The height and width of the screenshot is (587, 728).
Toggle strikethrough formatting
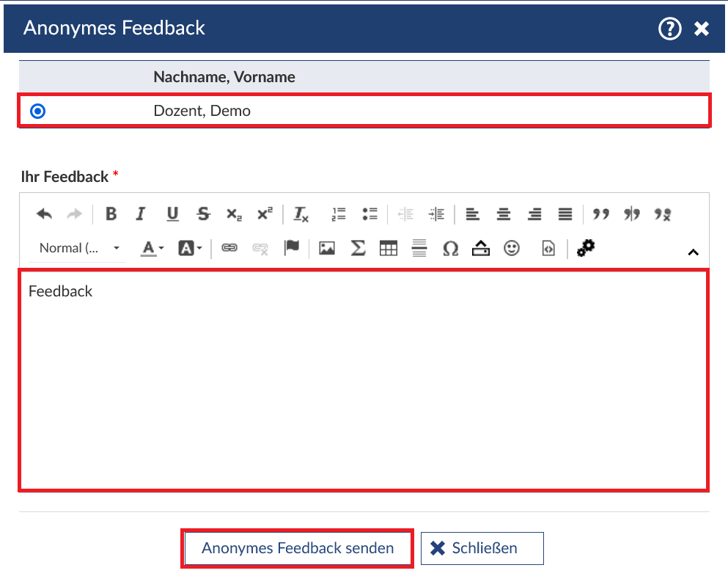coord(203,214)
